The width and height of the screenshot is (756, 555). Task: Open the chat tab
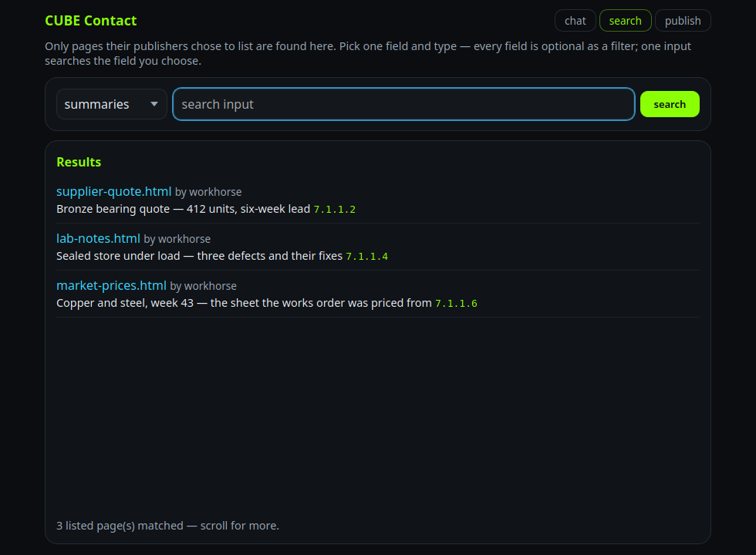[x=575, y=21]
